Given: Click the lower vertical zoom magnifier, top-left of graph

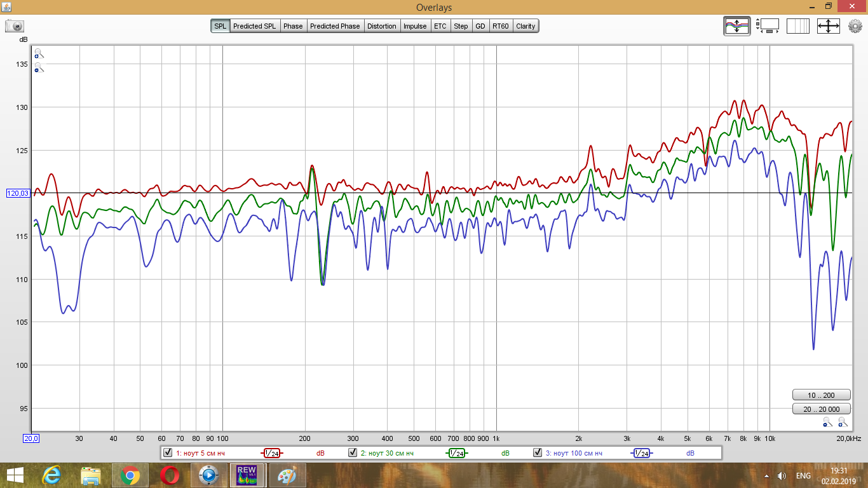Looking at the screenshot, I should 39,67.
